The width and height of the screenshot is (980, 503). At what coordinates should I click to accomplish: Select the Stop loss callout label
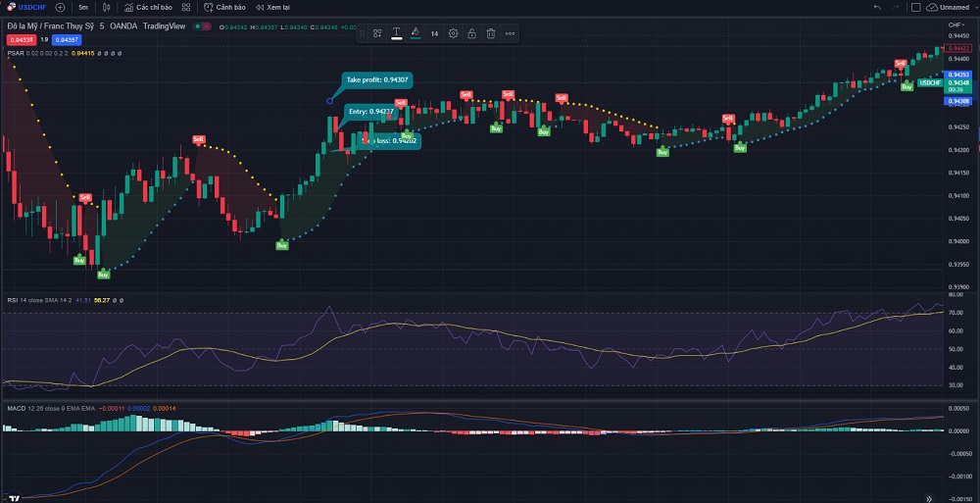pos(390,141)
